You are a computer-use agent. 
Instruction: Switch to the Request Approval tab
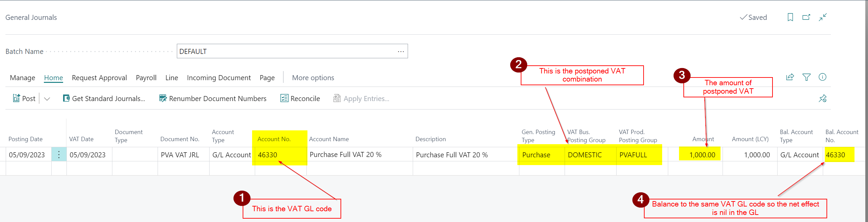pyautogui.click(x=99, y=78)
